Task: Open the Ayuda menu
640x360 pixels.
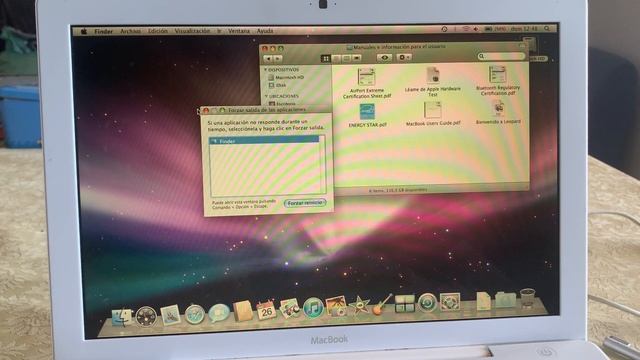Action: pos(265,31)
